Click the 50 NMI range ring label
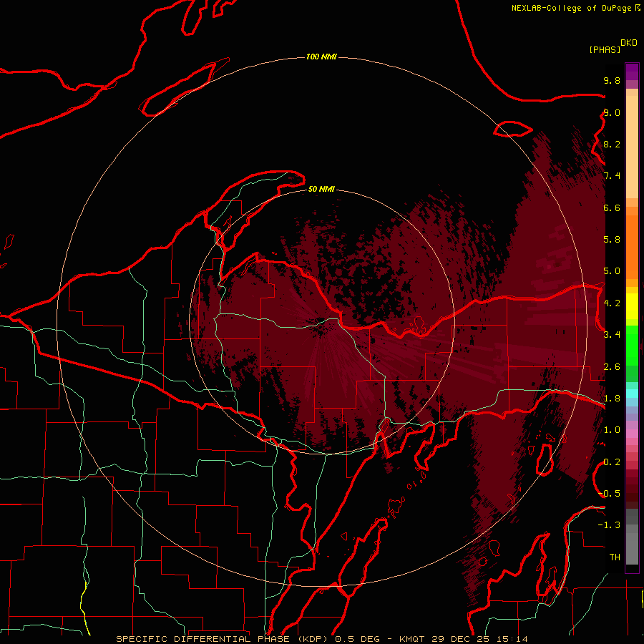 point(321,189)
